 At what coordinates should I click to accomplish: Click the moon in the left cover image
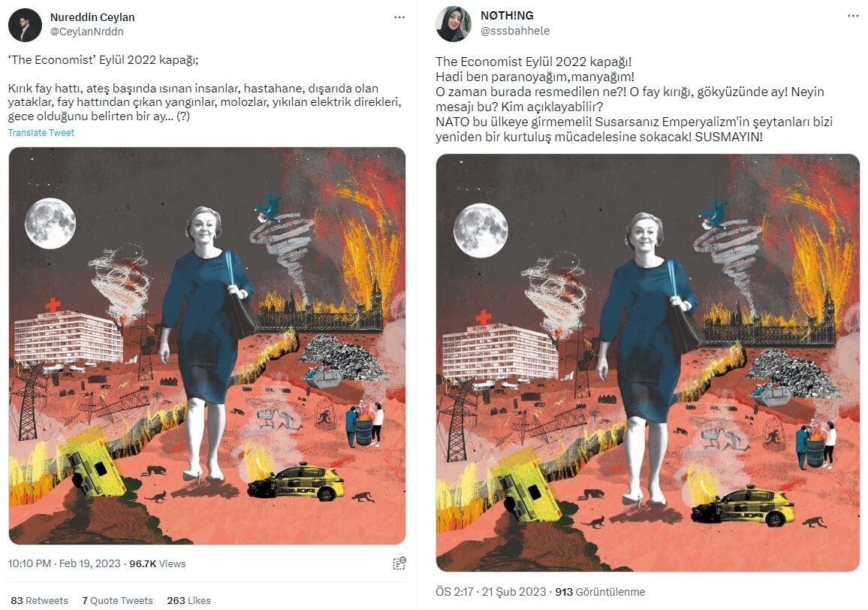50,223
